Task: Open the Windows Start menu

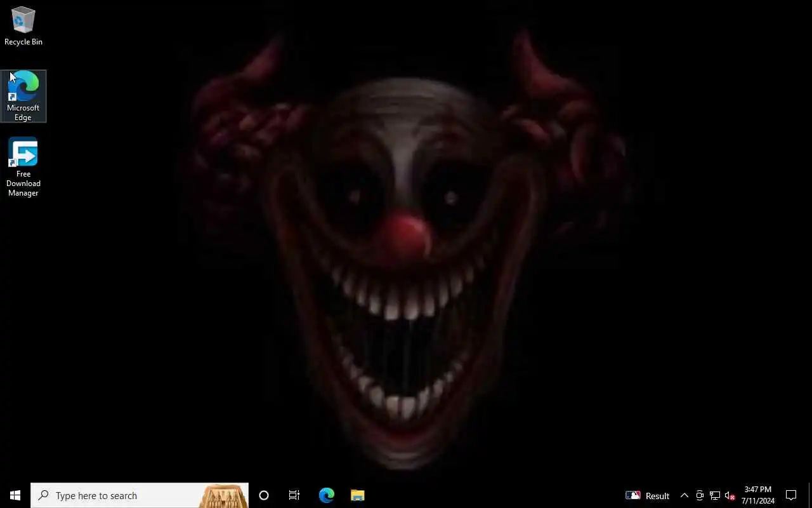Action: point(15,495)
